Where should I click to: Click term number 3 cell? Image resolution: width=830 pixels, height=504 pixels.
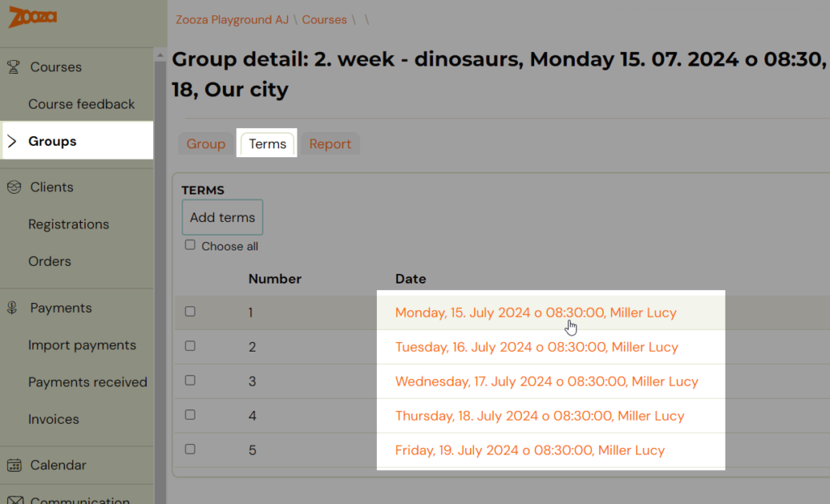[x=253, y=381]
